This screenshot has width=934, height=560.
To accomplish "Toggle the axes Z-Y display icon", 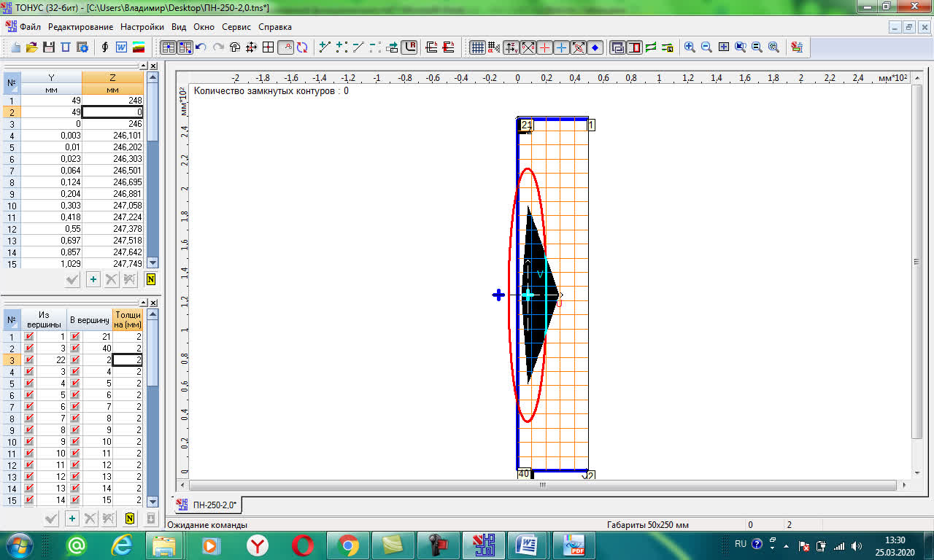I will click(x=511, y=47).
